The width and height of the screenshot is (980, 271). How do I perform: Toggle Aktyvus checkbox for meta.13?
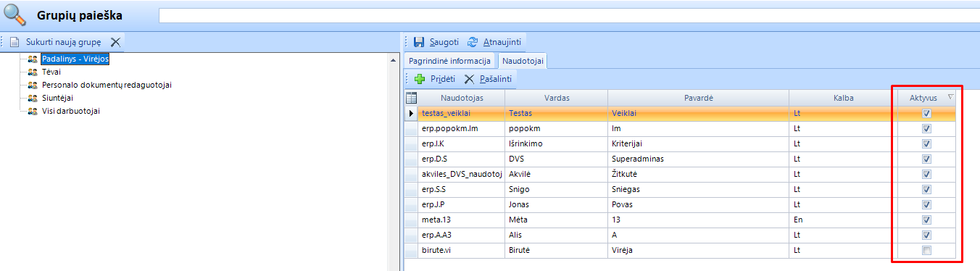click(x=926, y=220)
